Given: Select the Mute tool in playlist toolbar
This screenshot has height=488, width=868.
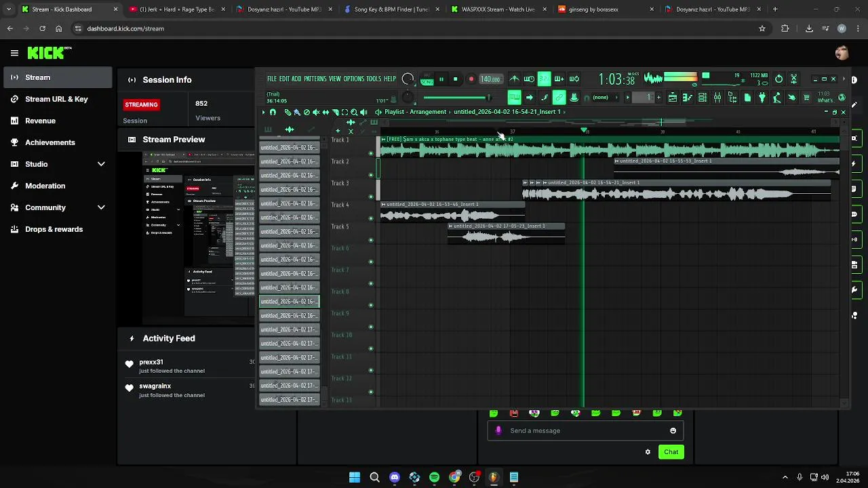Looking at the screenshot, I should (316, 112).
